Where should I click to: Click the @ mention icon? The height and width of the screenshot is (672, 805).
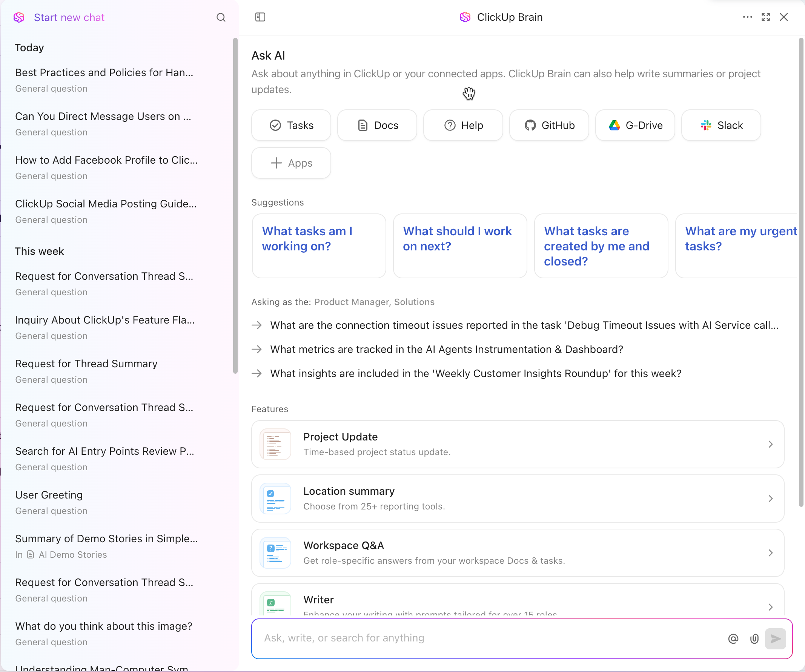[x=733, y=639]
